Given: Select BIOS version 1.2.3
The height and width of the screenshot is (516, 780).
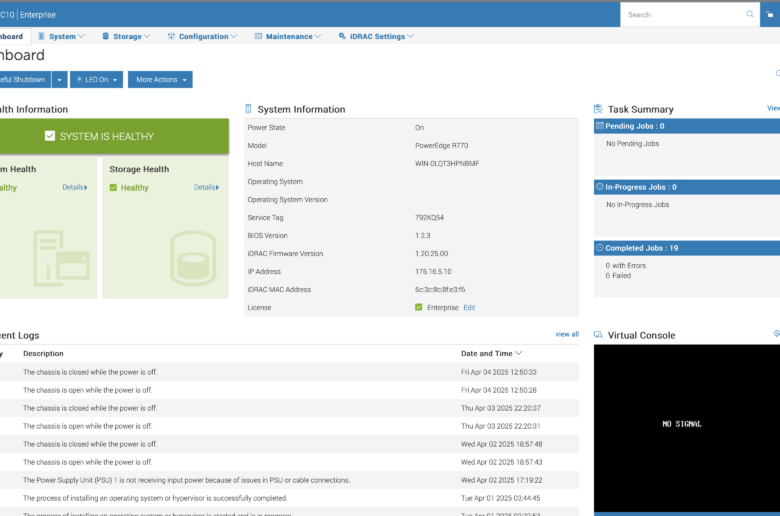Looking at the screenshot, I should click(422, 235).
